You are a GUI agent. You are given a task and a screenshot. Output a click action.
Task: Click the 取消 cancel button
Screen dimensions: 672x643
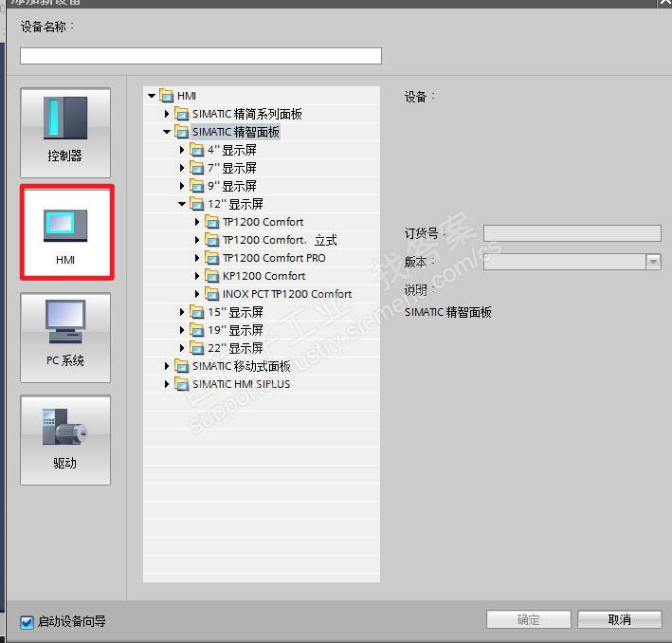click(619, 619)
